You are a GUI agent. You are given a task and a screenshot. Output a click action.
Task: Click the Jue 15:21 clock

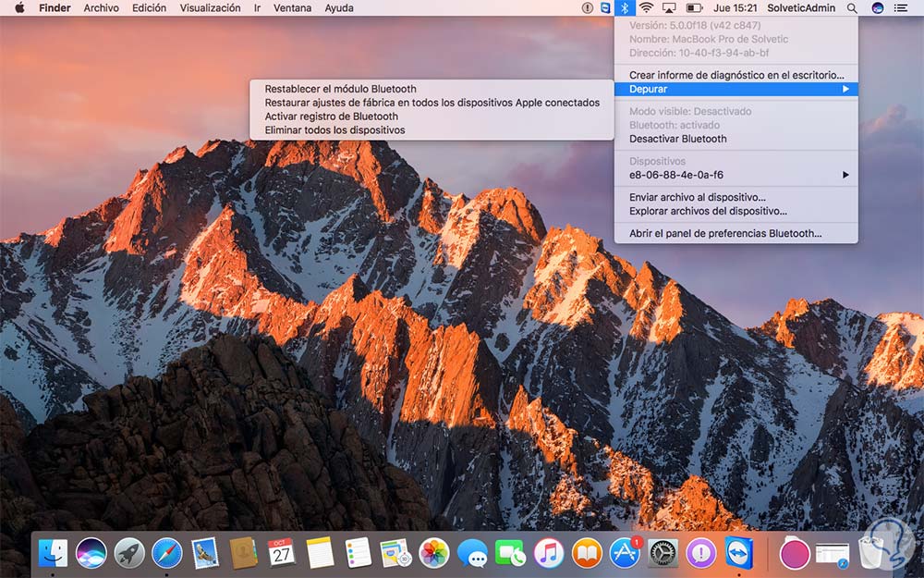tap(735, 7)
